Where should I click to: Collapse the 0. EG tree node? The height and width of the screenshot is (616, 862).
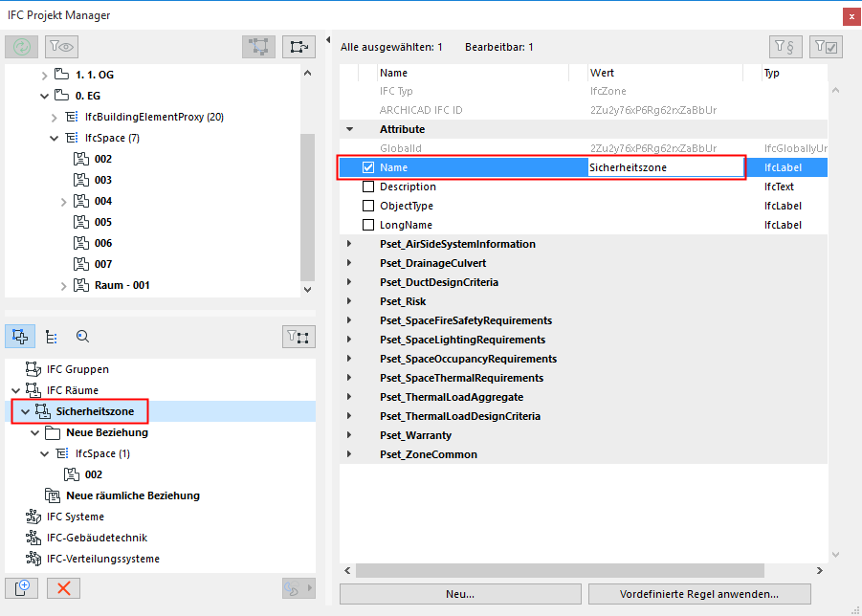coord(44,95)
